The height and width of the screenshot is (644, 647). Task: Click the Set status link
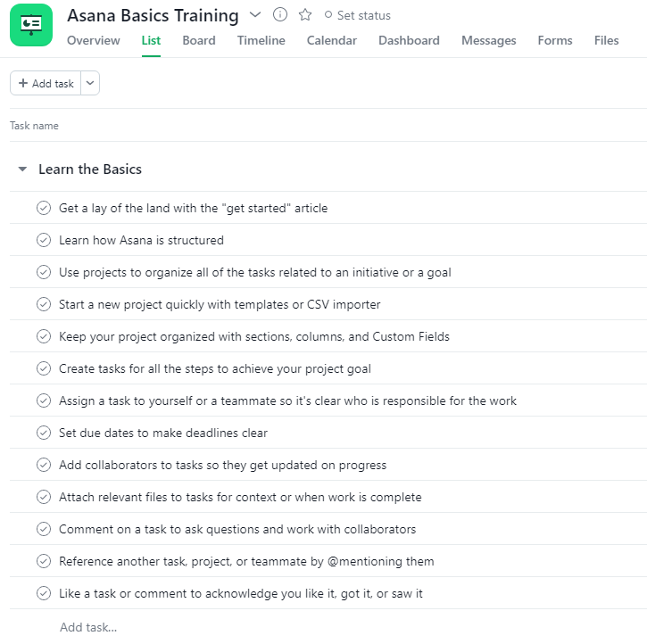coord(357,15)
